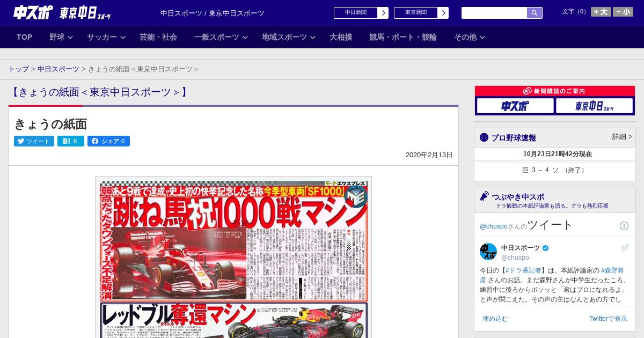Click the search magnifier button

(x=535, y=13)
